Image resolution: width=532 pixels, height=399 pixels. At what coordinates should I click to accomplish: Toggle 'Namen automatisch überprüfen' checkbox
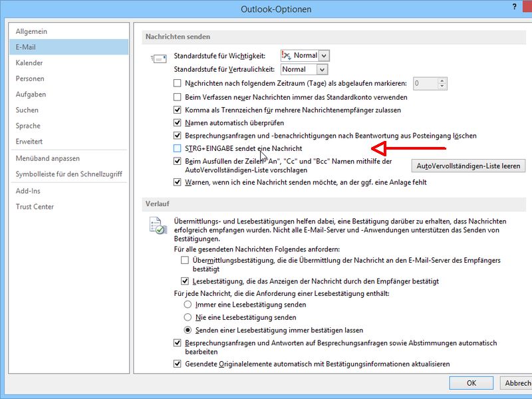[x=177, y=123]
